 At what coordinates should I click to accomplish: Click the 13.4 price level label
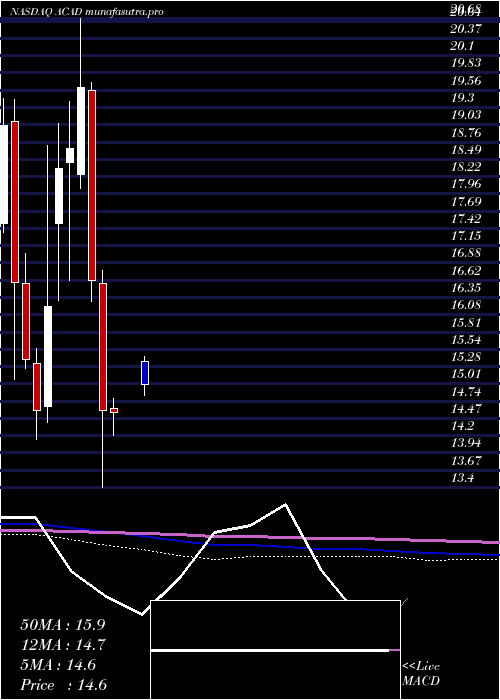tap(463, 478)
